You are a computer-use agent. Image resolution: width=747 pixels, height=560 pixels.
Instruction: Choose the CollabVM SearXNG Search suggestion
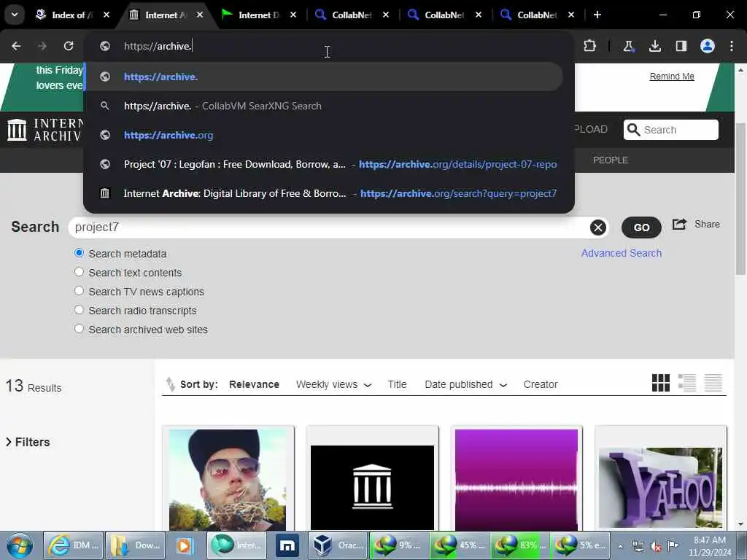tap(324, 106)
